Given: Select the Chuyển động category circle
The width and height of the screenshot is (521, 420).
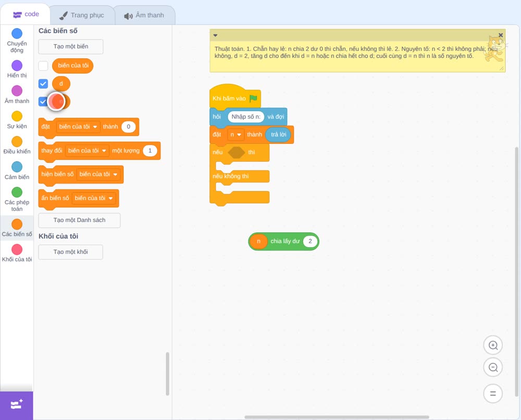Looking at the screenshot, I should (17, 33).
